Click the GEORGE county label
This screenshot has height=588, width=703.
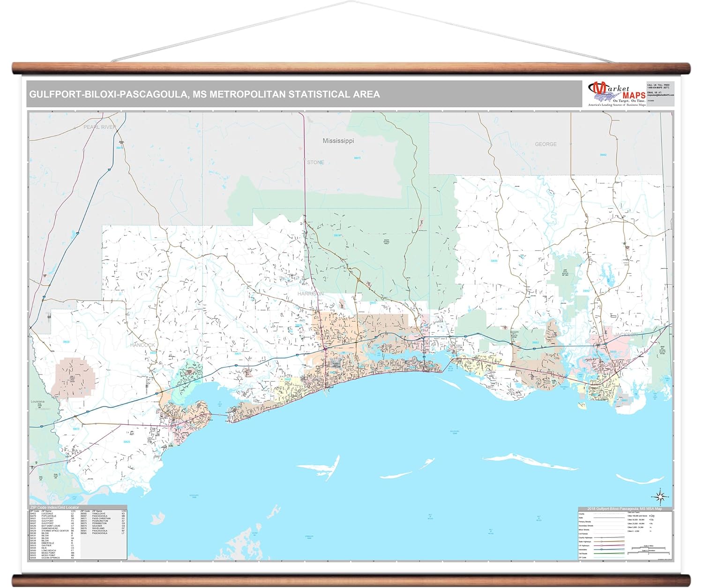[546, 144]
